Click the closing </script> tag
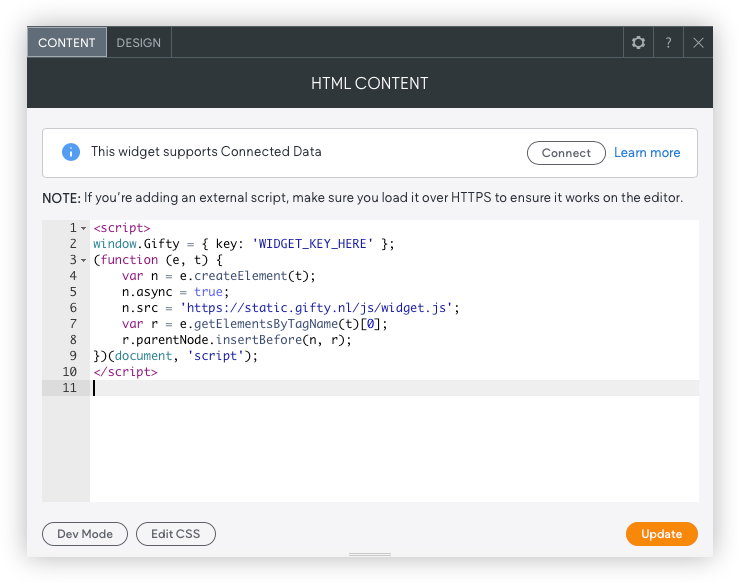The height and width of the screenshot is (583, 738). coord(125,372)
